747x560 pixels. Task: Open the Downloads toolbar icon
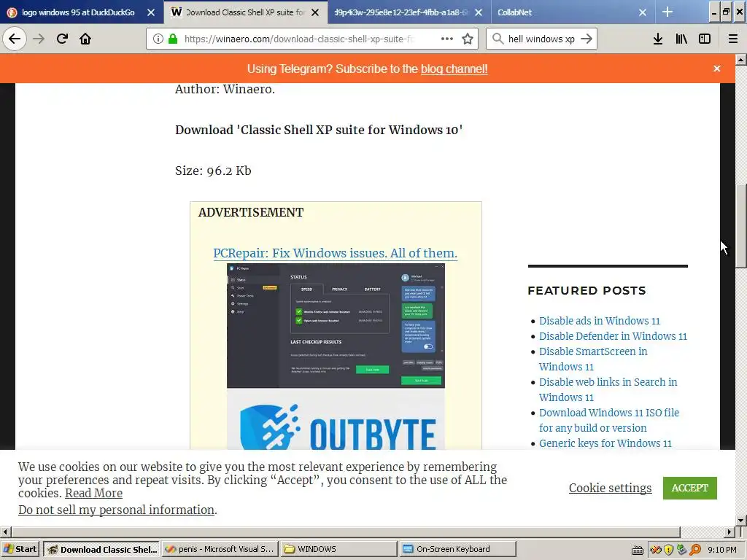pyautogui.click(x=658, y=39)
